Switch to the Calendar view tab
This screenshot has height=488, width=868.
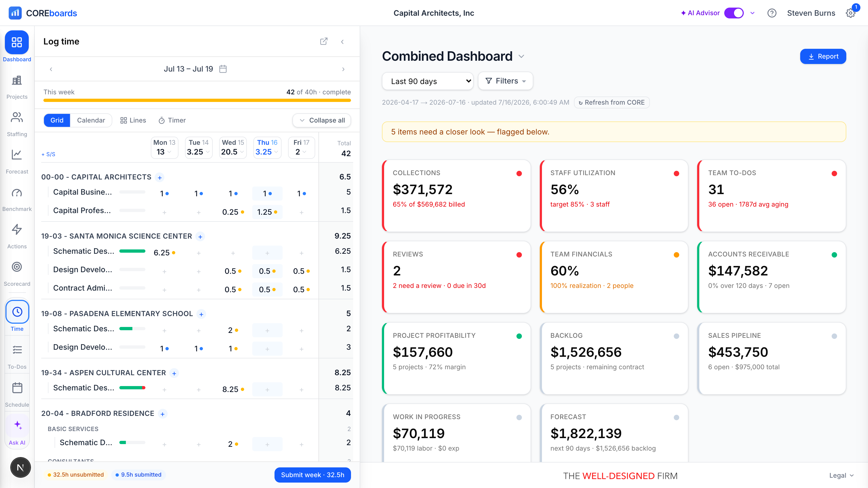91,120
